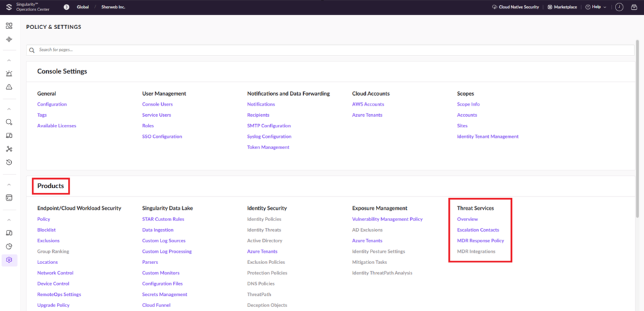The image size is (644, 311).
Task: Click the Marketplace icon in the top bar
Action: pos(550,7)
